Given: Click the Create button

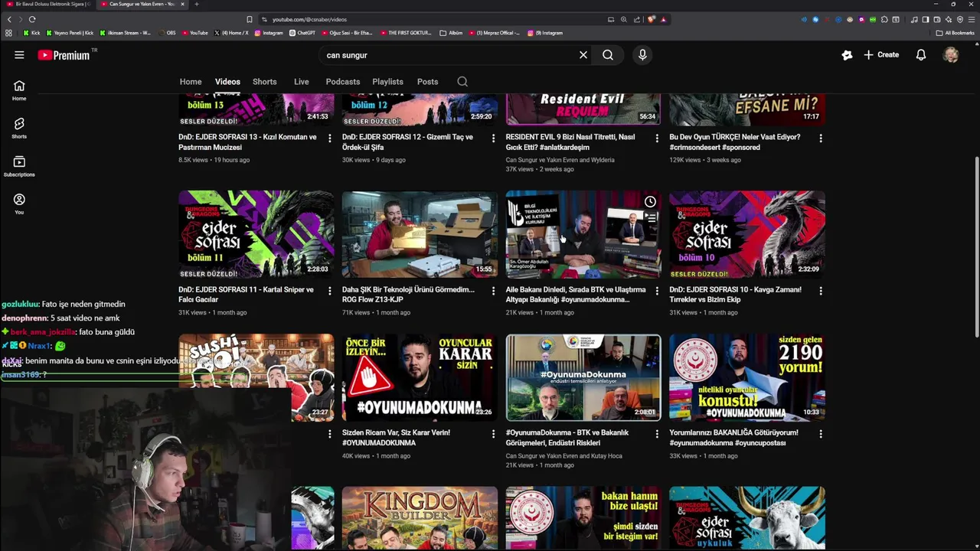Looking at the screenshot, I should 881,55.
